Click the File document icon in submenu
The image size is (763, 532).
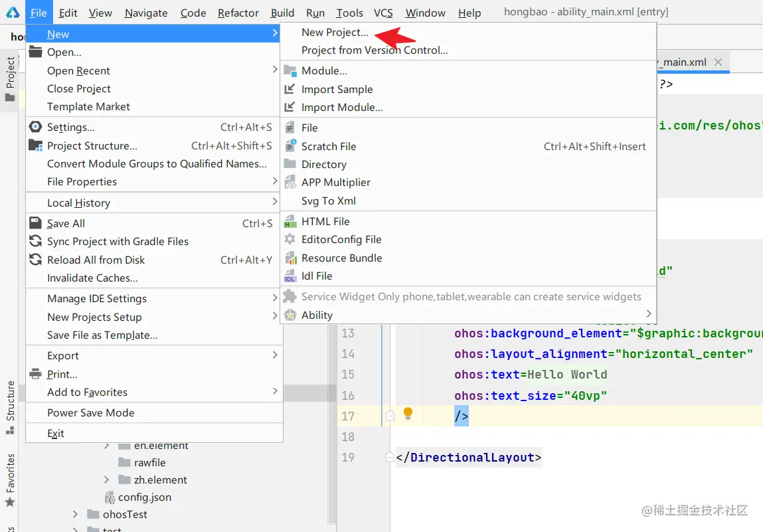(x=290, y=128)
